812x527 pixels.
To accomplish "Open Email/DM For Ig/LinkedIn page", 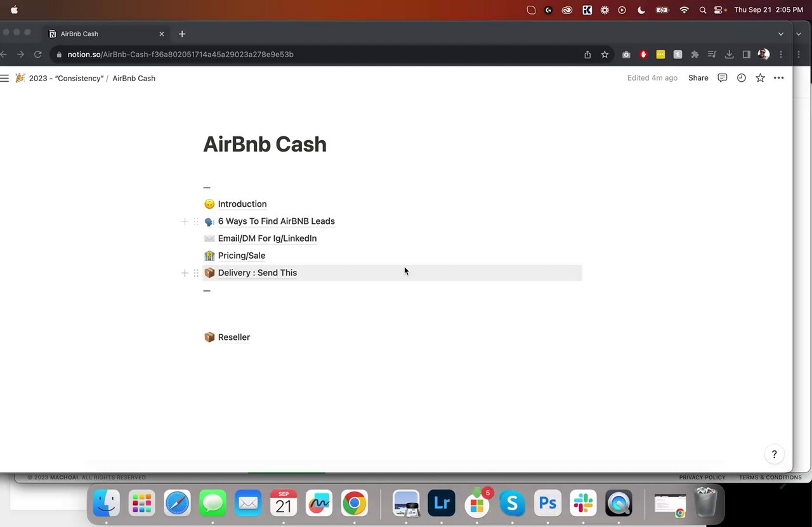I will point(267,238).
